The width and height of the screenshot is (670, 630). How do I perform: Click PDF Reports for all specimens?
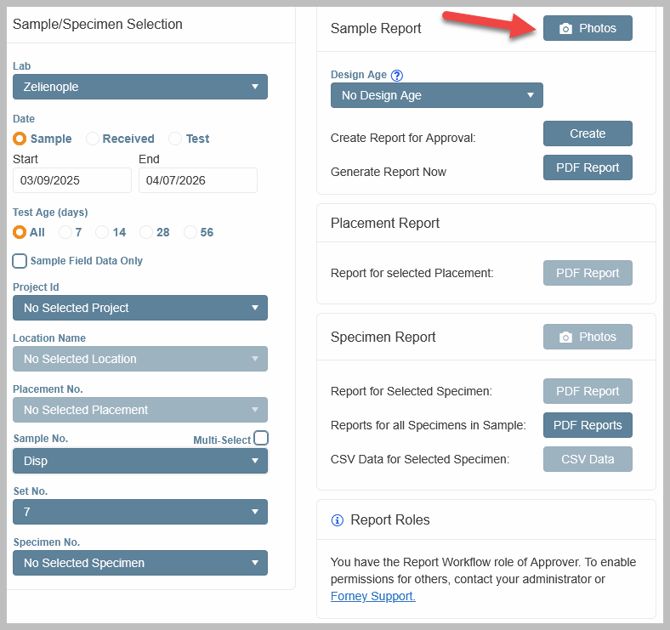click(587, 425)
